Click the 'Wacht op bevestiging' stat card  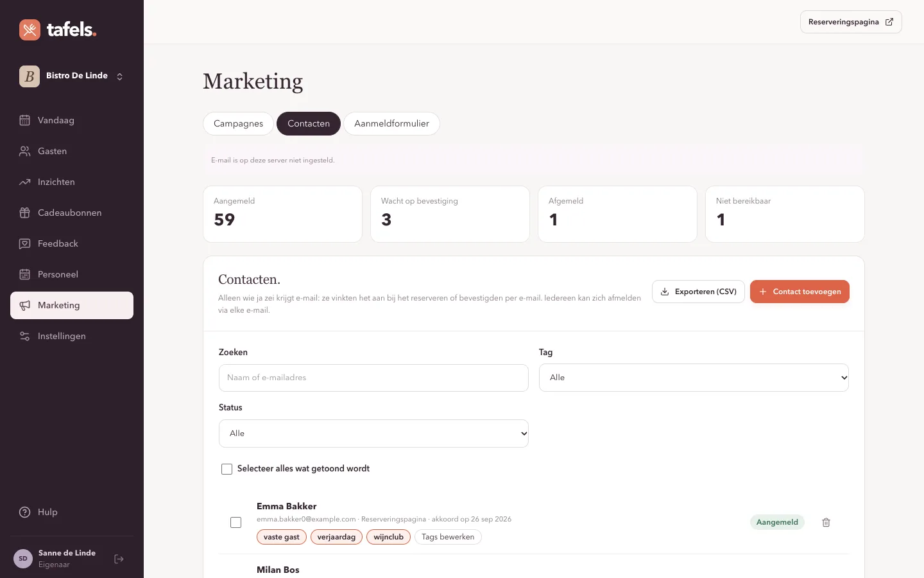tap(450, 214)
